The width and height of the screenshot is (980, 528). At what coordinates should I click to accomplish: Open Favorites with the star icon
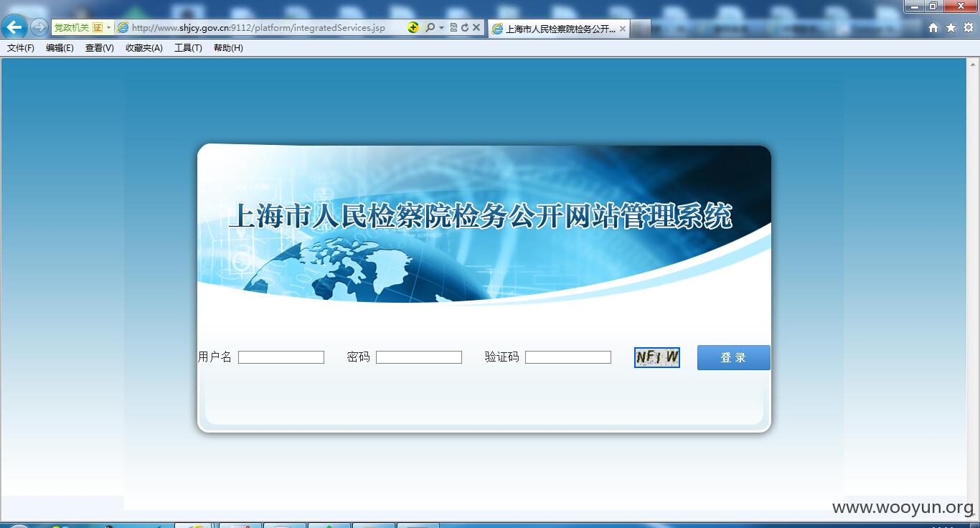pyautogui.click(x=951, y=27)
